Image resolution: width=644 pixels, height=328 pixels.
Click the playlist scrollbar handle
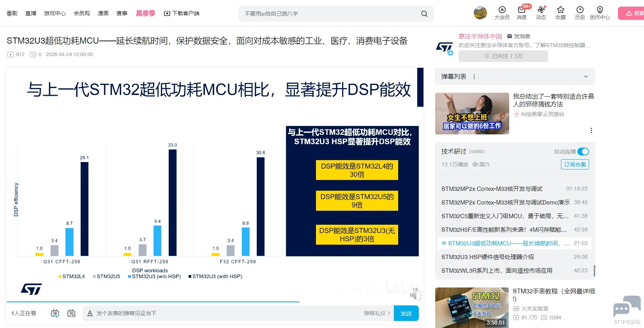[594, 270]
